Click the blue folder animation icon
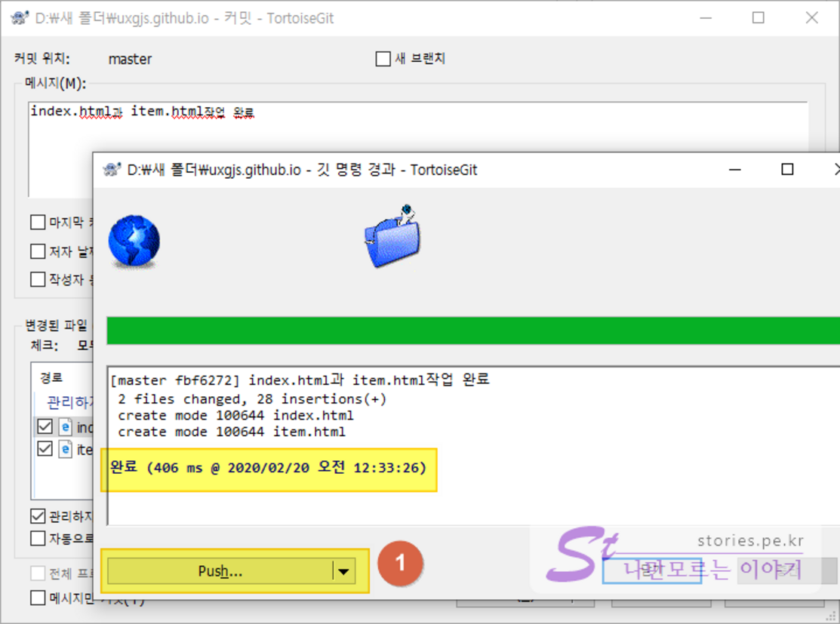 coord(392,236)
